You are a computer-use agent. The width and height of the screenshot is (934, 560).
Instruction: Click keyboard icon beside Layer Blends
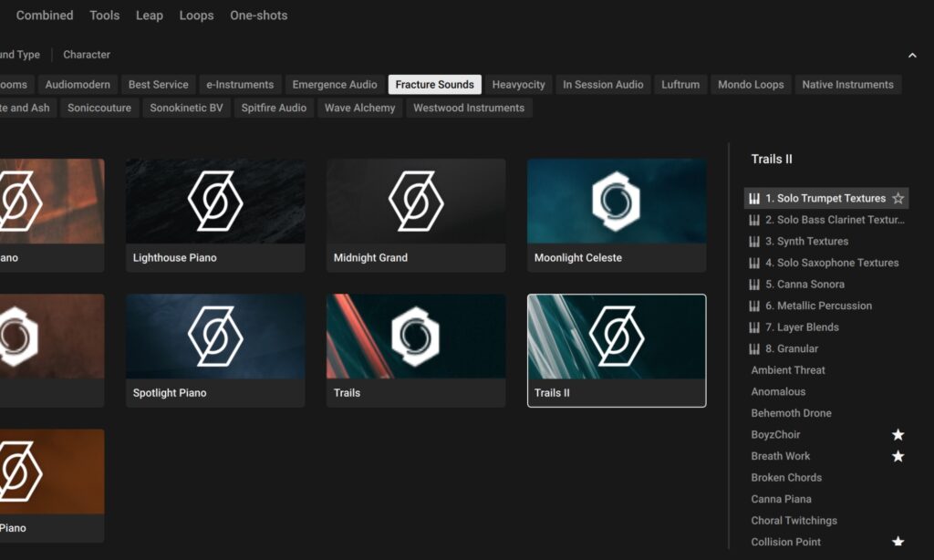754,327
